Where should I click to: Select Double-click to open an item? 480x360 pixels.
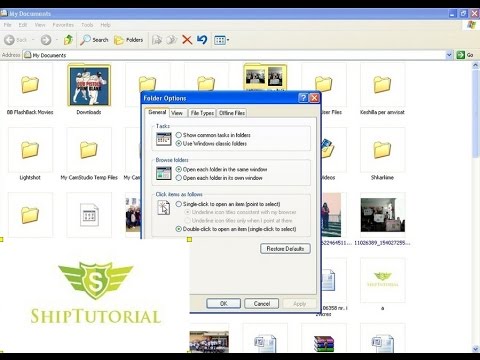coord(236,229)
